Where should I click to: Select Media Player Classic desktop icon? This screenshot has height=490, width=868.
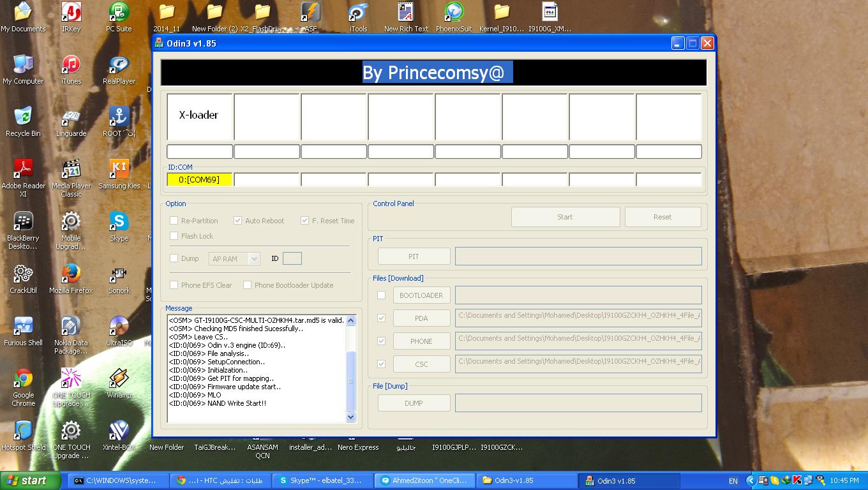point(71,178)
